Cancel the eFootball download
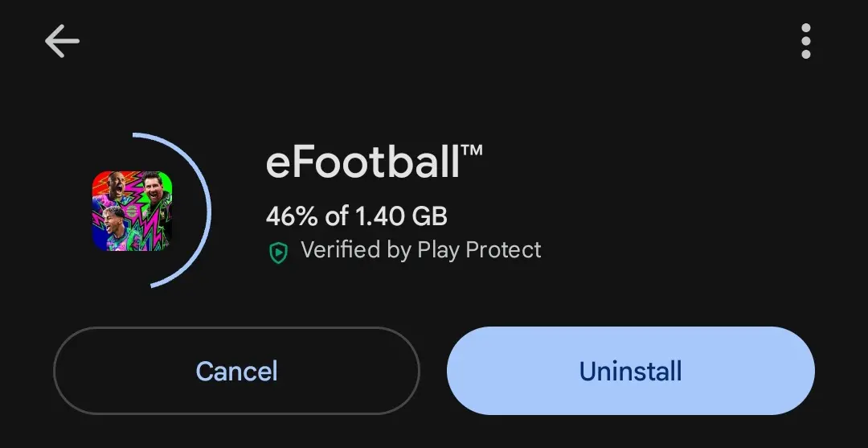Image resolution: width=868 pixels, height=448 pixels. [x=236, y=371]
